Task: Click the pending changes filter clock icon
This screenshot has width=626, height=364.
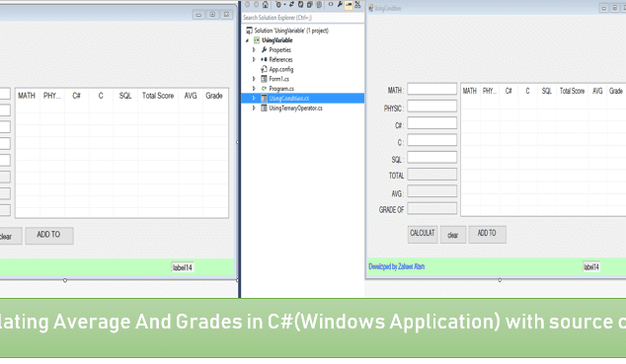Action: point(278,4)
